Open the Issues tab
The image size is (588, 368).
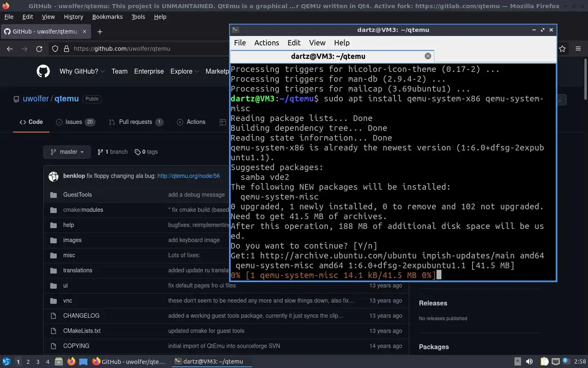tap(76, 122)
